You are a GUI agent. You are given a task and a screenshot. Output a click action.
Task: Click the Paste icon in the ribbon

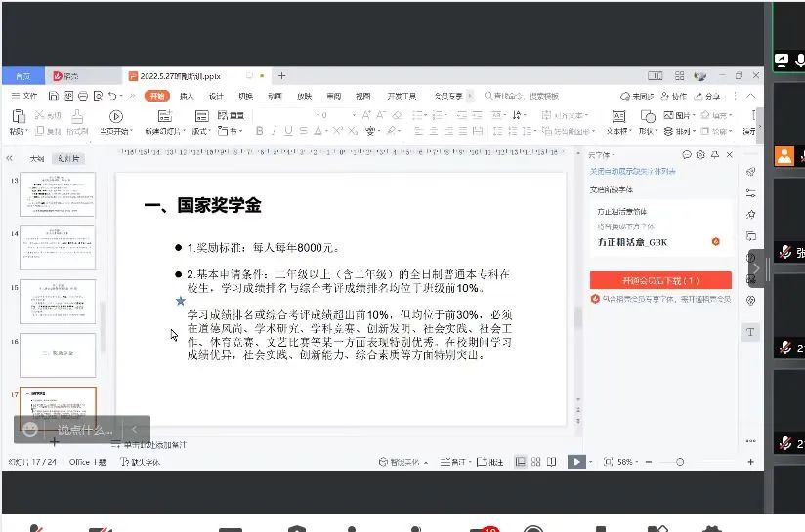tap(19, 116)
